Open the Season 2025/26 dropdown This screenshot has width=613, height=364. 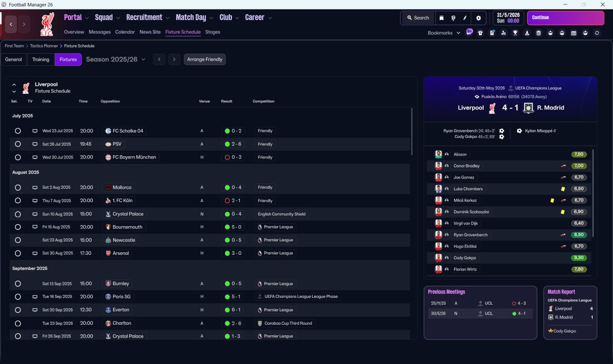pyautogui.click(x=116, y=59)
